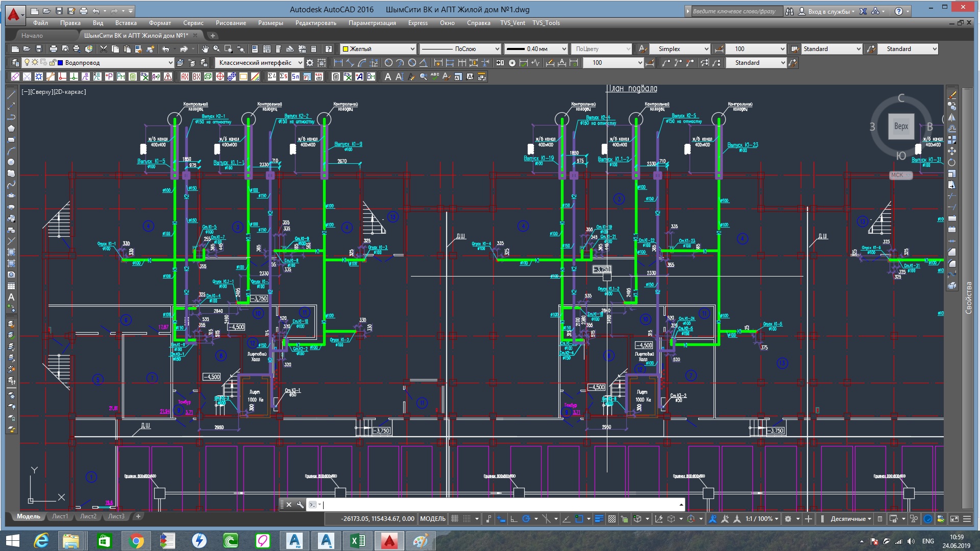Toggle transparency display in status bar
The image size is (980, 551).
coord(612,519)
